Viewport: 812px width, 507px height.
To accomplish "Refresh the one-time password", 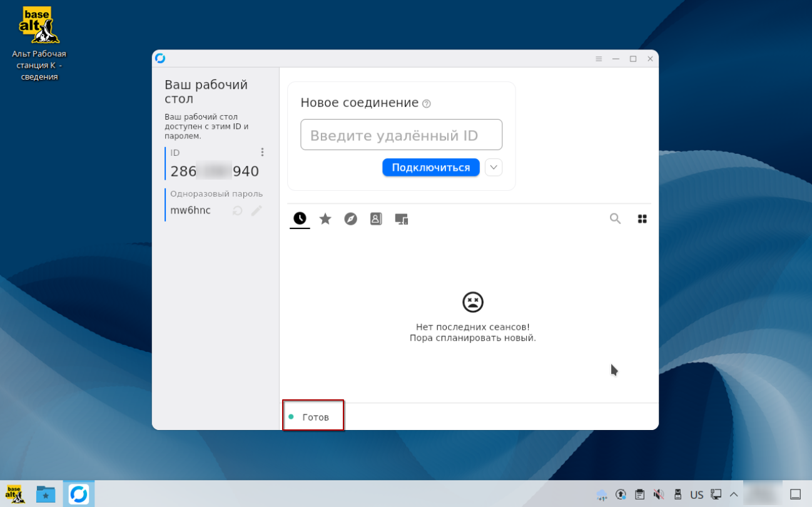I will coord(238,211).
